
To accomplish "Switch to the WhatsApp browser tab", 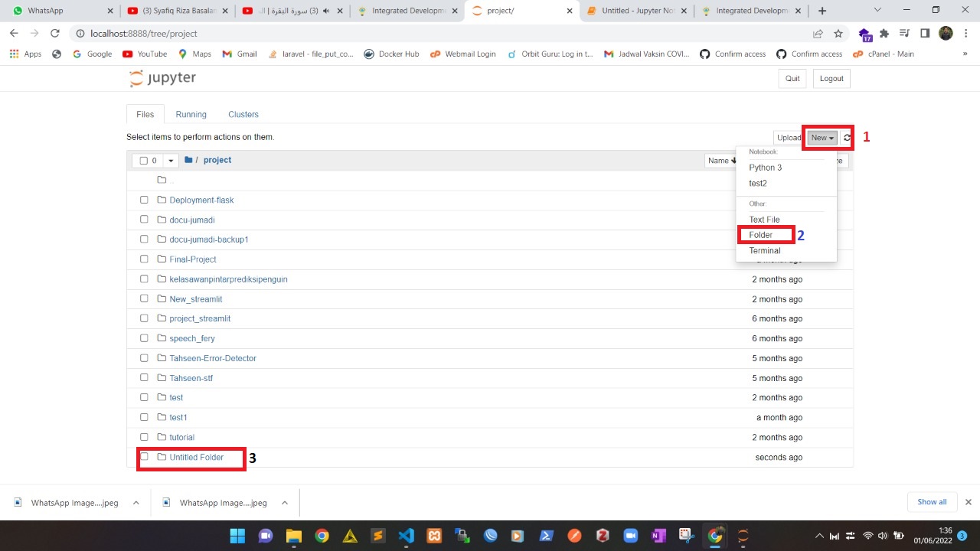I will point(60,11).
